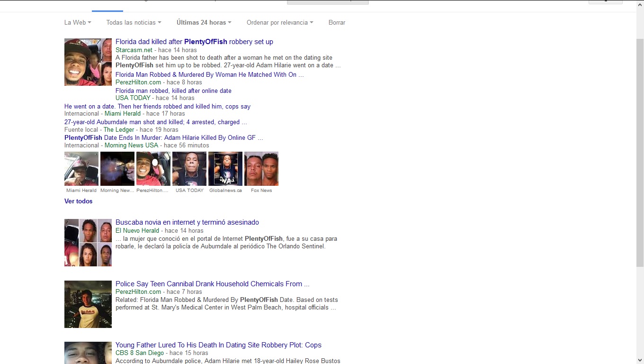Click PerezHilton.com source under Teen Cannibal headline
The height and width of the screenshot is (364, 644).
[138, 291]
